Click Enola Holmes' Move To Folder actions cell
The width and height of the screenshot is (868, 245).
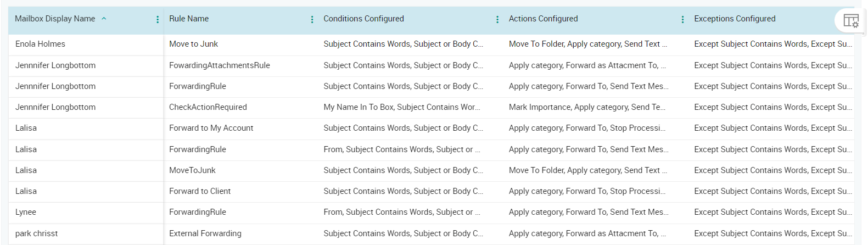coord(587,44)
